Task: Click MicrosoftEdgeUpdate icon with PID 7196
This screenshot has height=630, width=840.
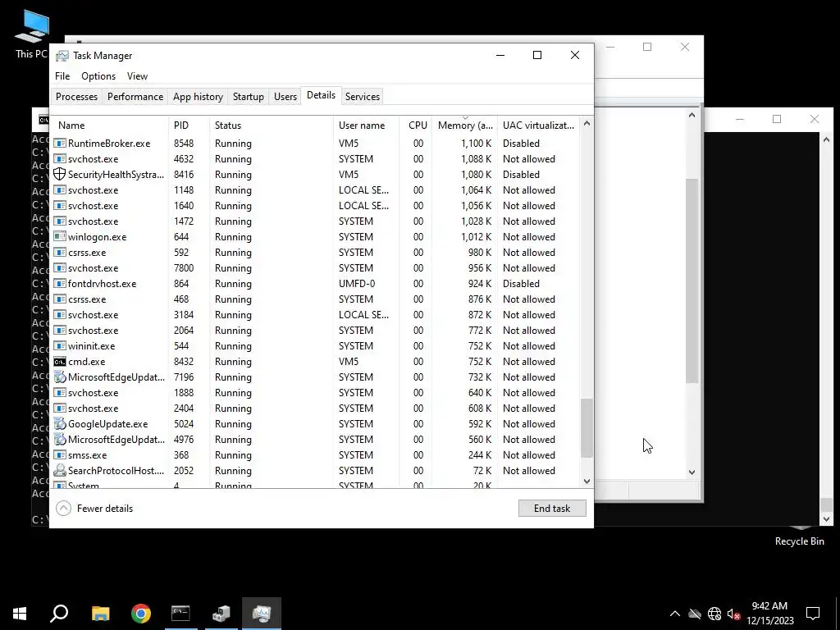Action: tap(59, 377)
